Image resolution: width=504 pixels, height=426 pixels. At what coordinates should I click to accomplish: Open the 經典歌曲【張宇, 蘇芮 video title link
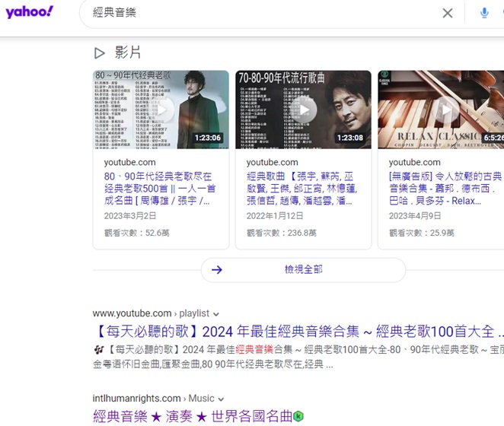[x=301, y=189]
